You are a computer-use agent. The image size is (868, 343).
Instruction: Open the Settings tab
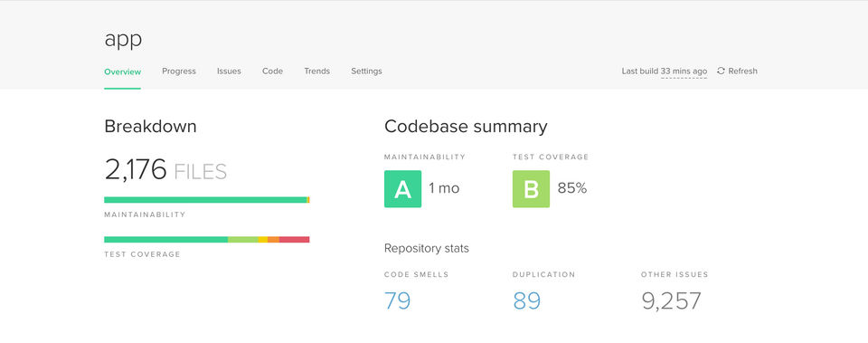(366, 71)
